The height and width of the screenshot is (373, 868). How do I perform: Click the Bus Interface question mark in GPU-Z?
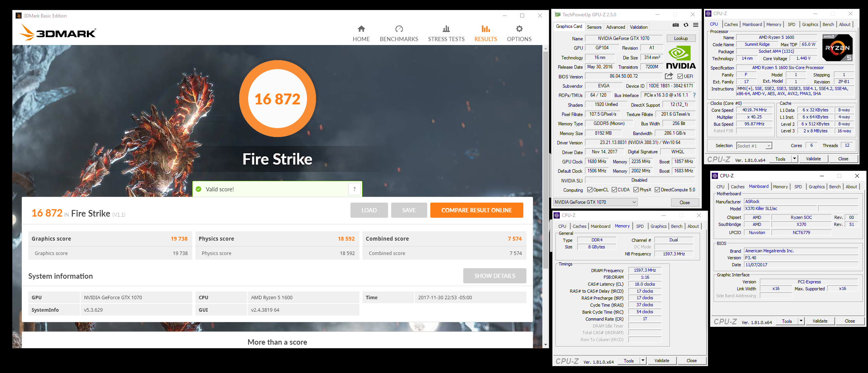[694, 95]
